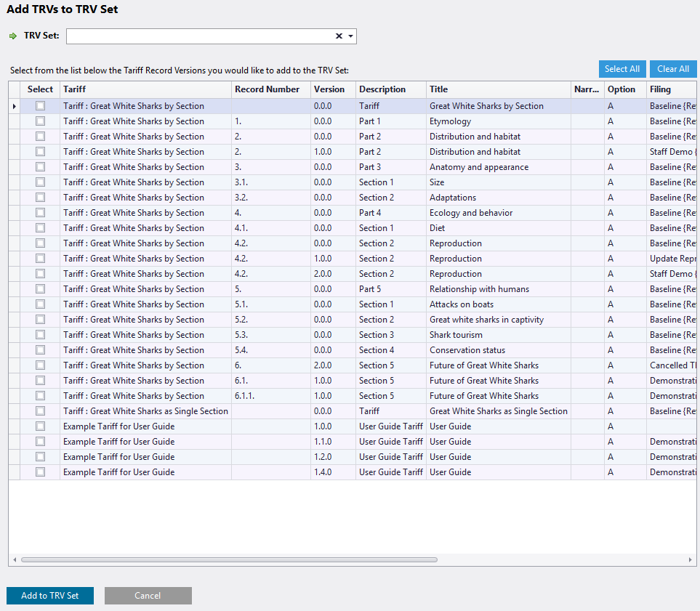The height and width of the screenshot is (611, 700).
Task: Click the Option column header
Action: [625, 89]
